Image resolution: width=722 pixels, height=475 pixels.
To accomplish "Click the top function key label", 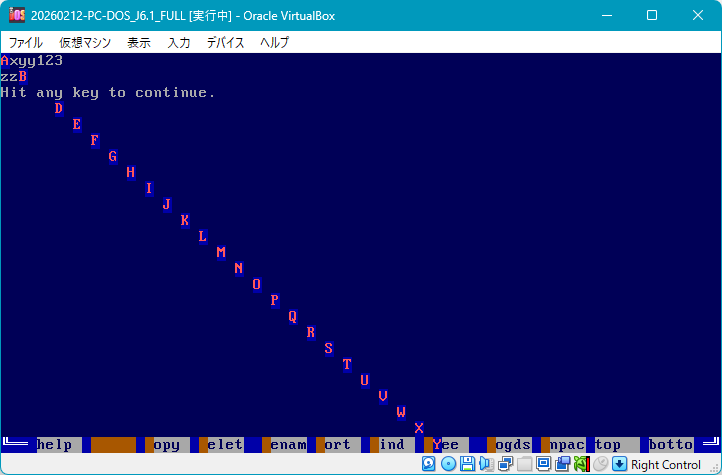I will click(608, 444).
